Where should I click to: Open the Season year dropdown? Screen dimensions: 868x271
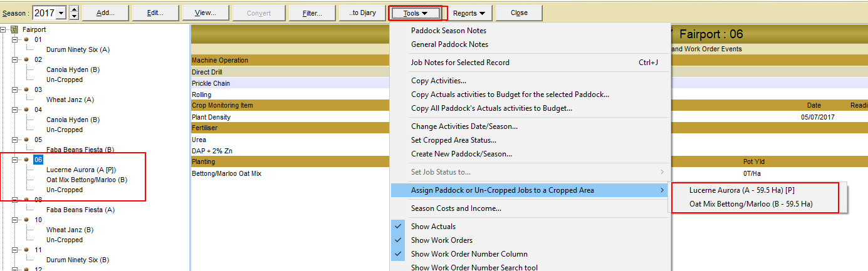[x=61, y=13]
